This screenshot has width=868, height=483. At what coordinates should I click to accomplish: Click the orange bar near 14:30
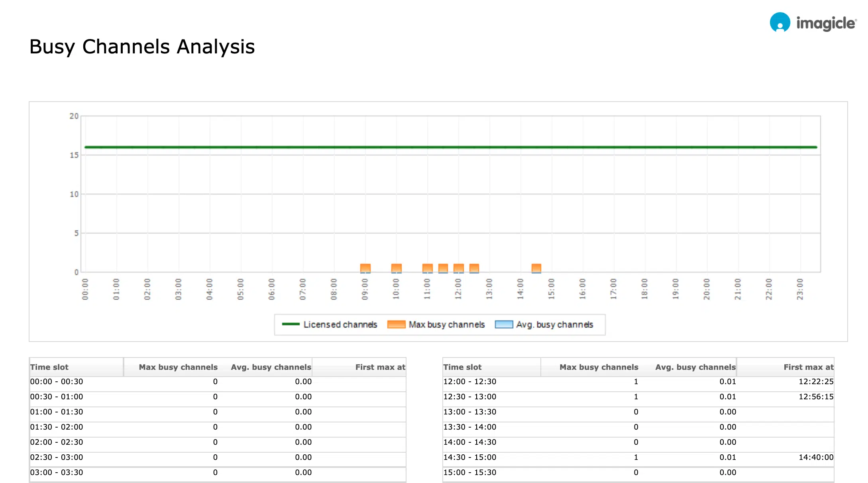pyautogui.click(x=536, y=268)
